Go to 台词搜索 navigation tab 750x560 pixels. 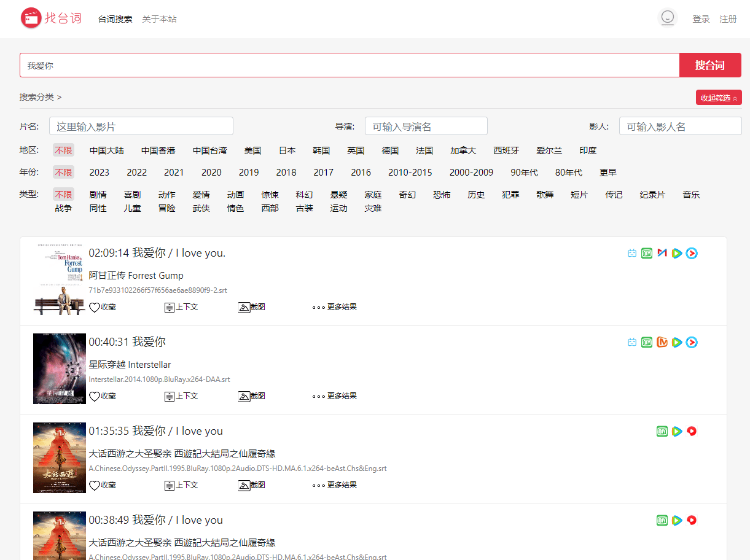click(115, 20)
